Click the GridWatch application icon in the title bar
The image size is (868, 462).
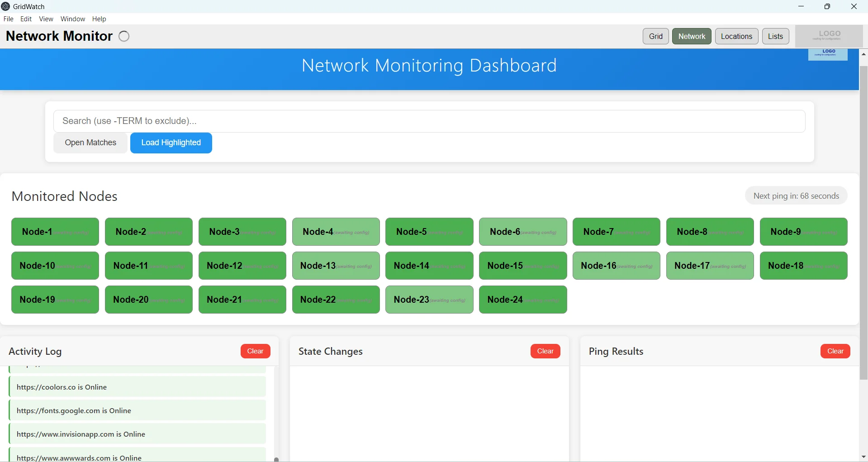click(6, 6)
